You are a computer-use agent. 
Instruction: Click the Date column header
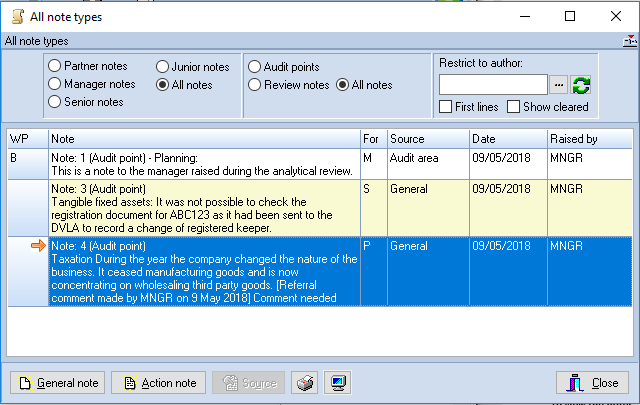[x=508, y=139]
